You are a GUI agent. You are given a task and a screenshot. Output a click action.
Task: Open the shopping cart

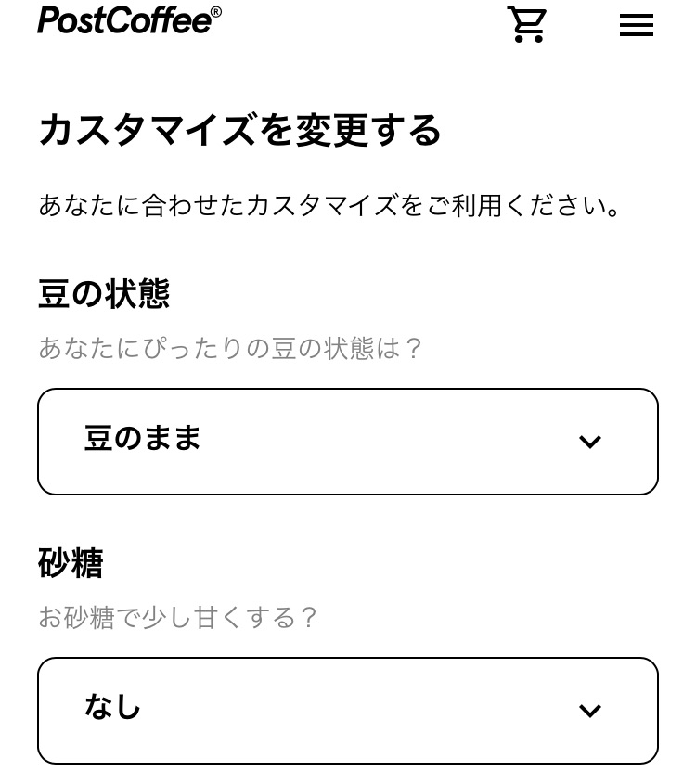tap(526, 24)
